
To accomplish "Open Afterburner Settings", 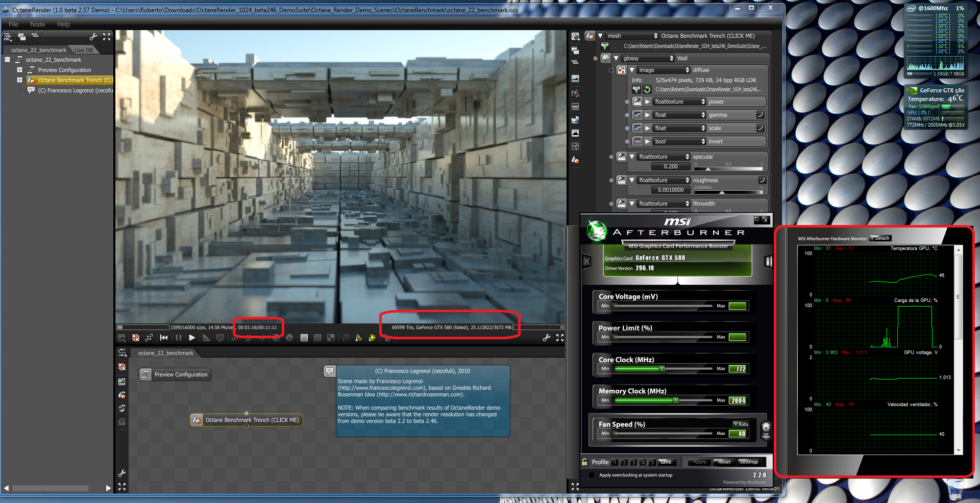I will pos(749,462).
